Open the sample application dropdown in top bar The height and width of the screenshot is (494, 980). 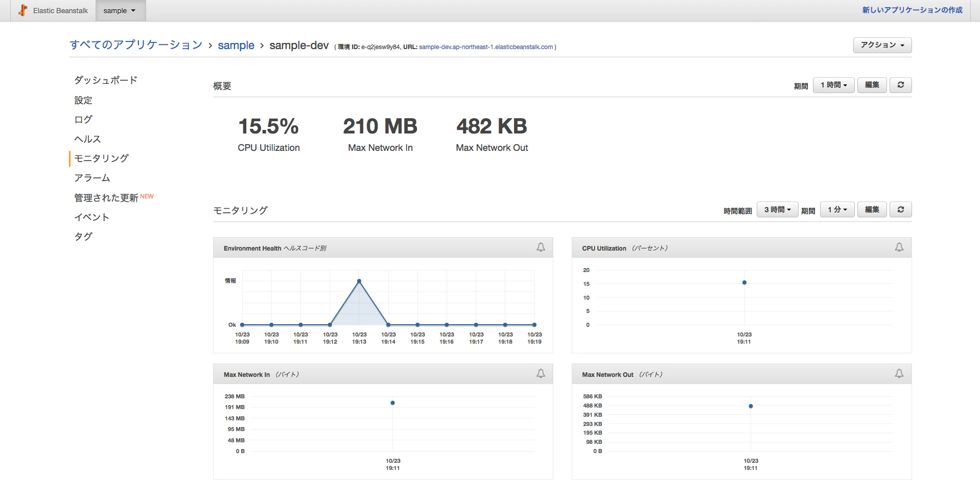click(121, 11)
